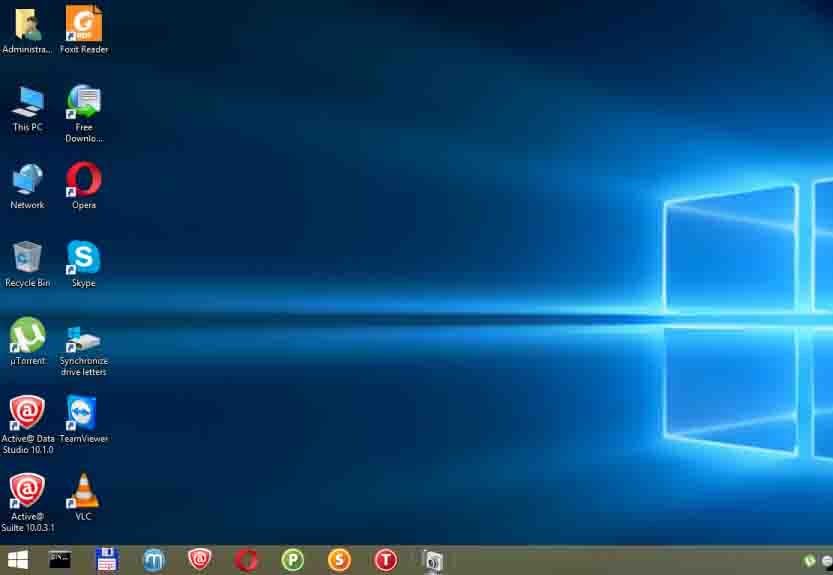Click the green P taskbar icon
Viewport: 833px width, 575px height.
click(293, 560)
